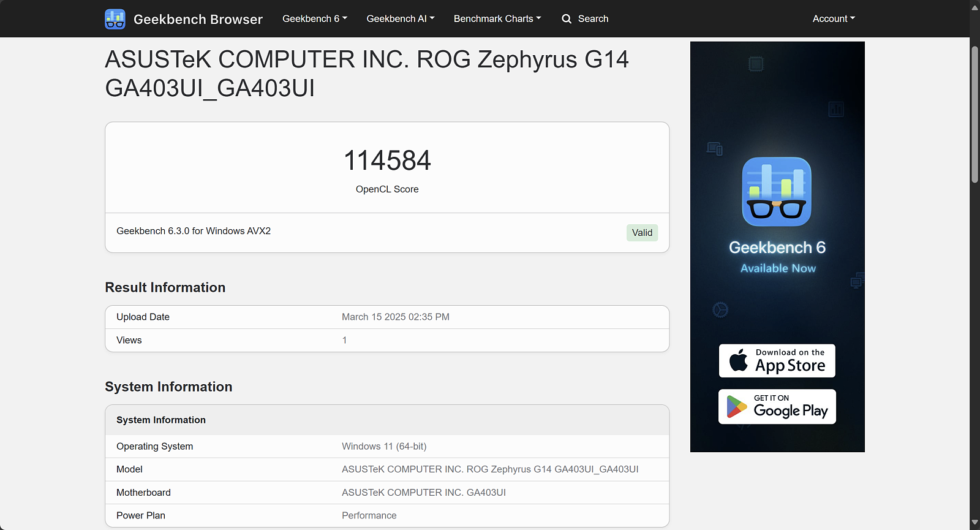Click the Google Play triangle logo
980x530 pixels.
[x=737, y=407]
